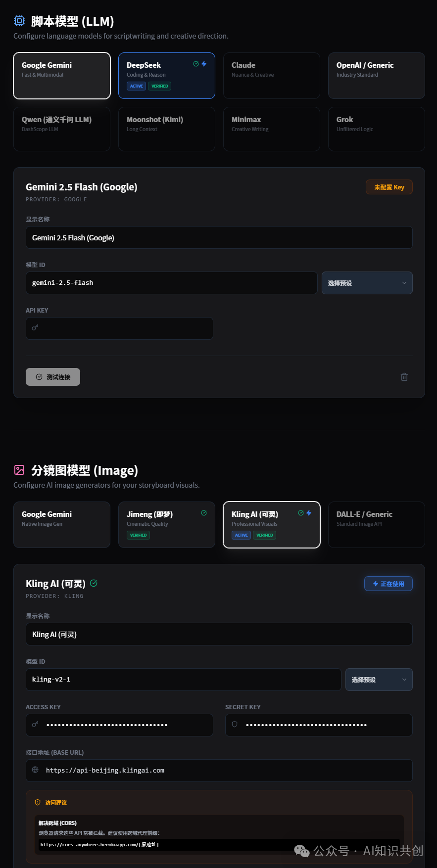Screen dimensions: 437x868
Task: Select the Moonshot (Kimi) provider card
Action: 167,129
